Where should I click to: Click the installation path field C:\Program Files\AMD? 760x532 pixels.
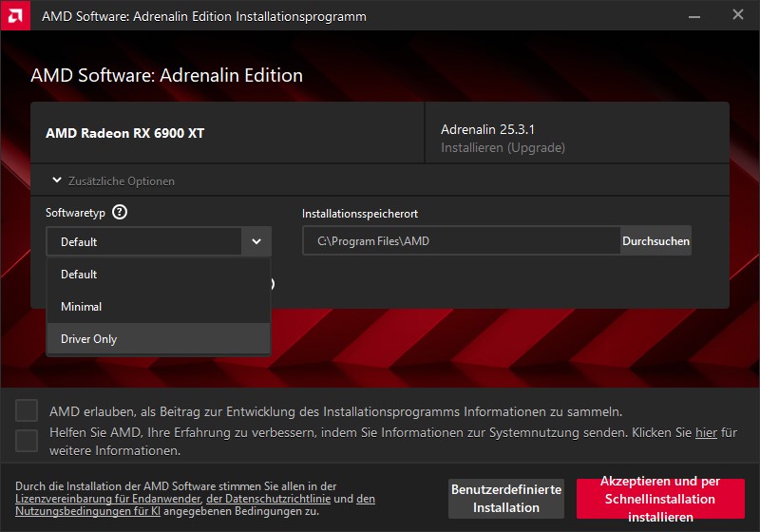(x=462, y=240)
